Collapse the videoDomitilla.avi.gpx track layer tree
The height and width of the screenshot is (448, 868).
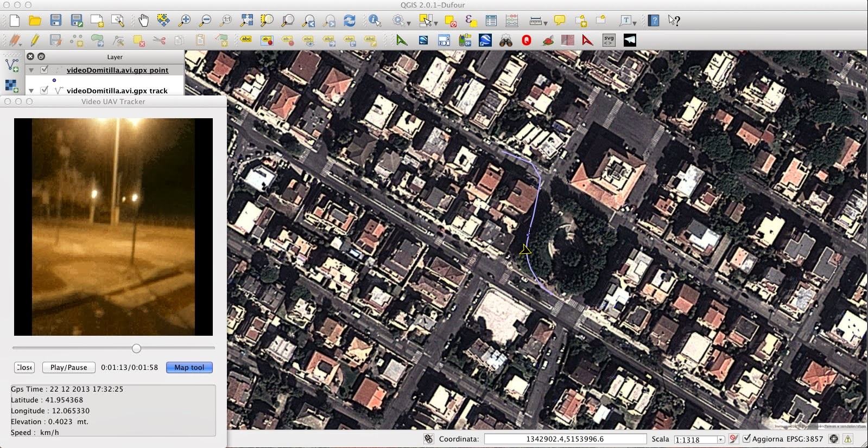click(31, 91)
